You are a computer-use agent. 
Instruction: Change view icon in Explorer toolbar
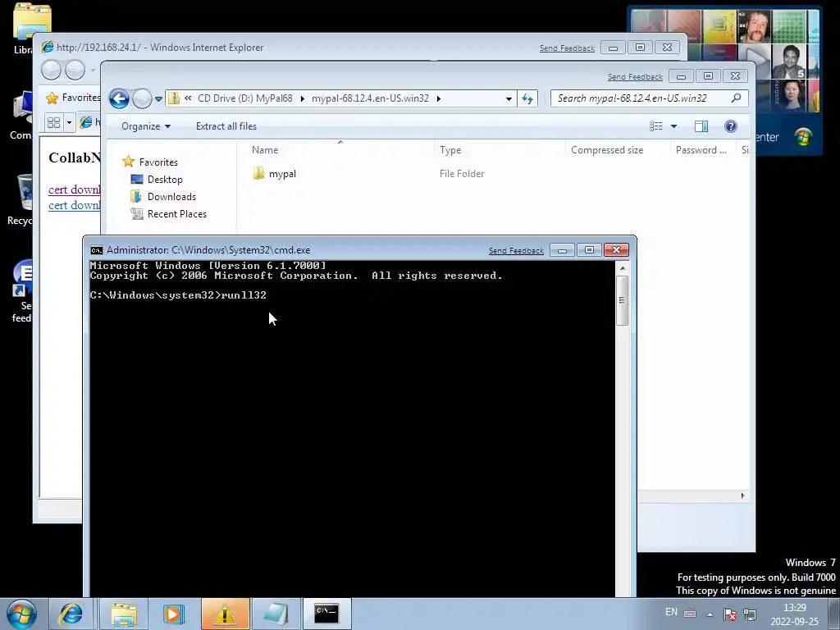pos(655,126)
